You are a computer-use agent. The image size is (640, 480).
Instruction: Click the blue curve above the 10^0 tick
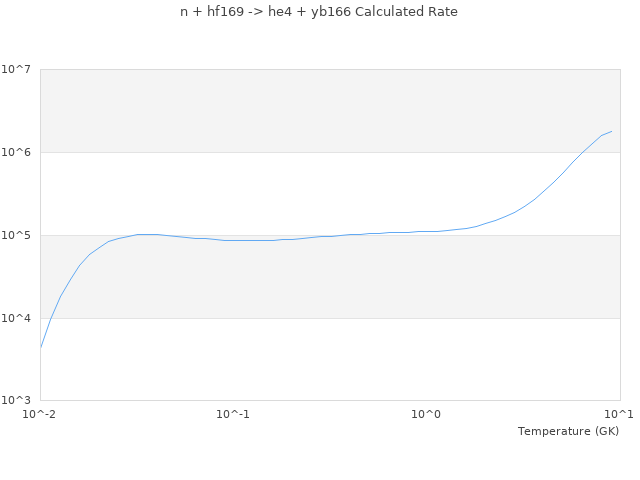click(426, 232)
